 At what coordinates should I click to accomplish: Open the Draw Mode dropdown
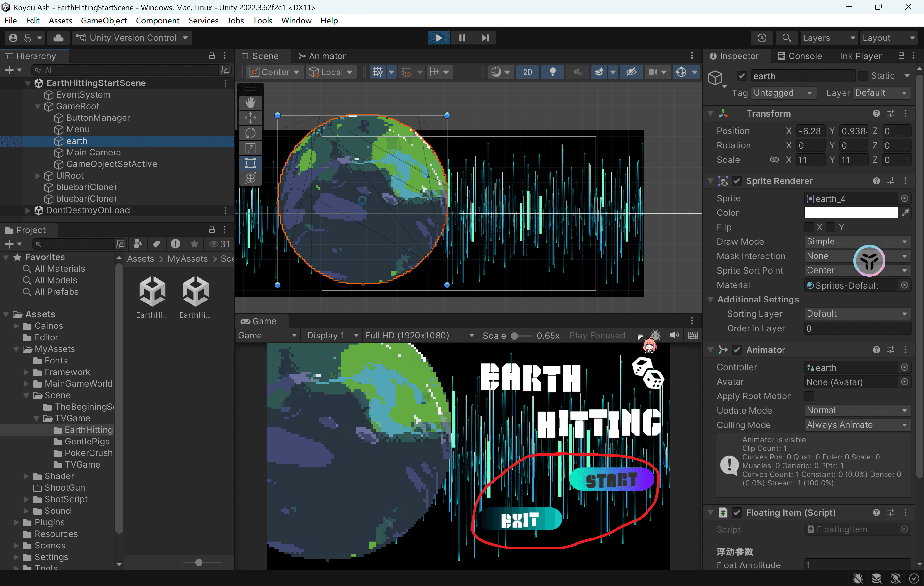[x=857, y=241]
